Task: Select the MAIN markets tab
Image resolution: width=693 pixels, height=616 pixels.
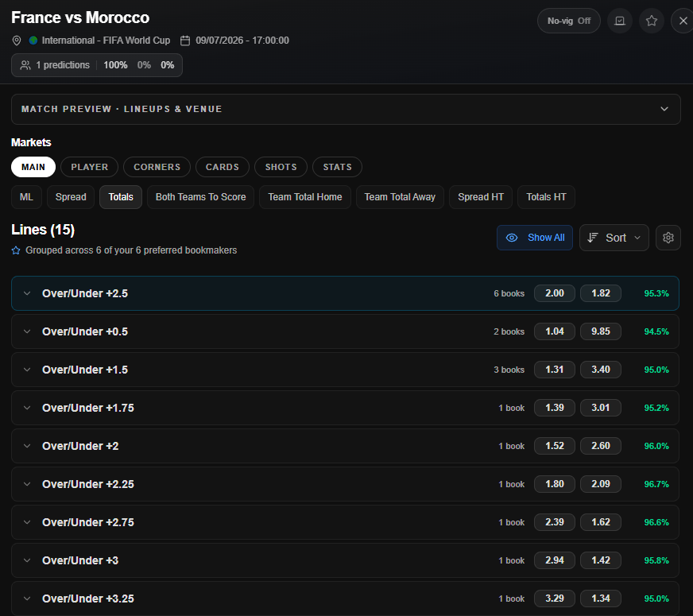Action: coord(33,167)
